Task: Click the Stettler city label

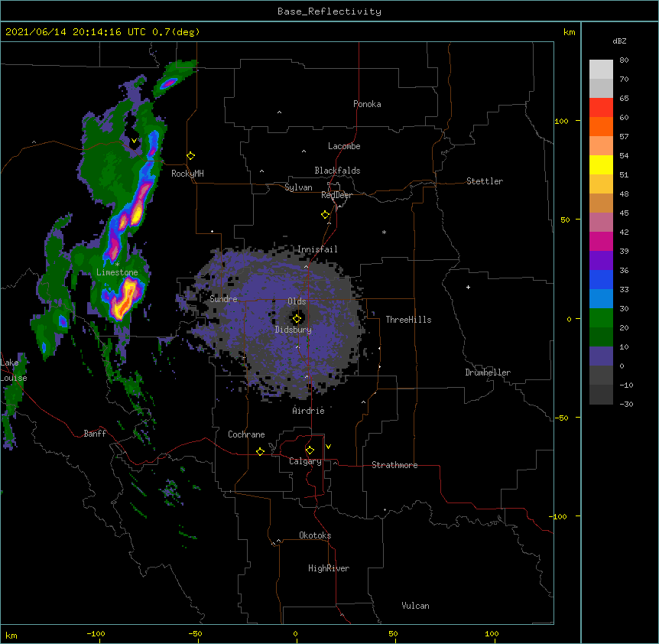Action: pos(485,181)
